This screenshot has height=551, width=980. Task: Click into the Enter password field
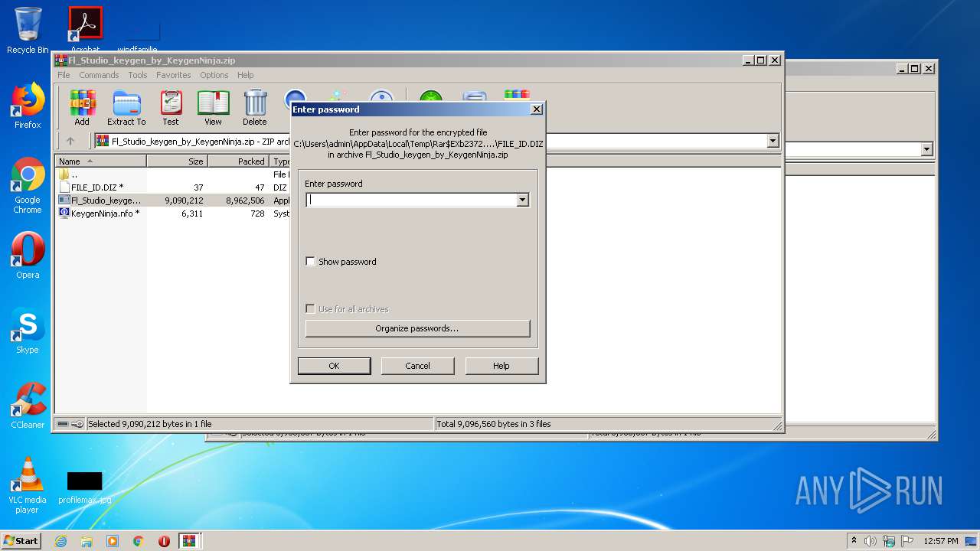[411, 200]
